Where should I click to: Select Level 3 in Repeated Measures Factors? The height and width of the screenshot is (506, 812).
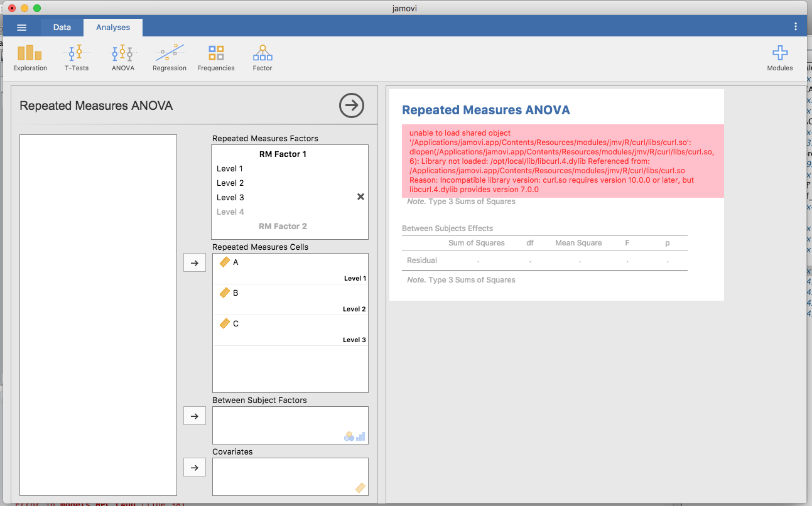pyautogui.click(x=230, y=197)
